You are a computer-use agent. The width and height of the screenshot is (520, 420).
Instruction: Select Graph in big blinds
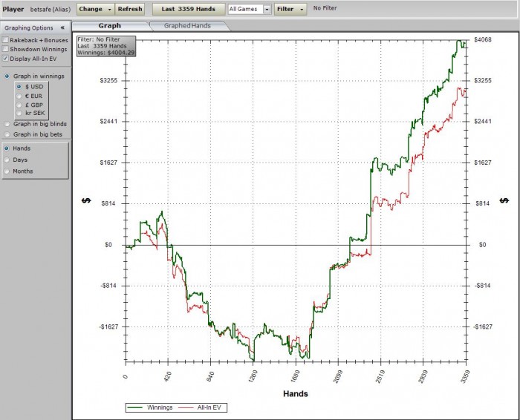pos(7,124)
